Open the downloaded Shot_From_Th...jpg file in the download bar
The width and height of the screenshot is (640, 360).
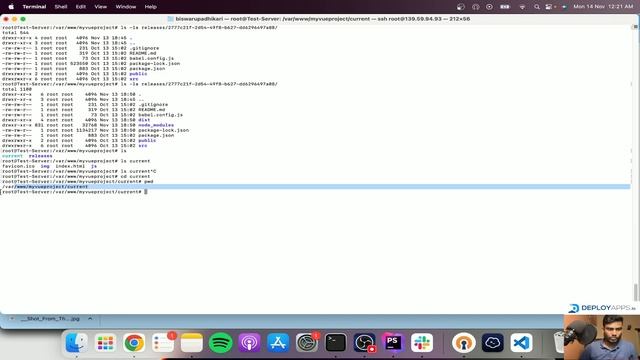[x=50, y=318]
